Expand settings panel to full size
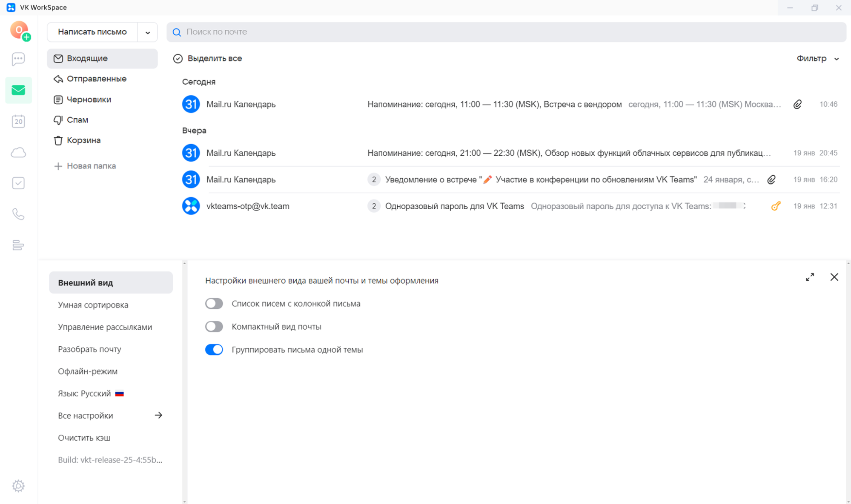 coord(810,277)
